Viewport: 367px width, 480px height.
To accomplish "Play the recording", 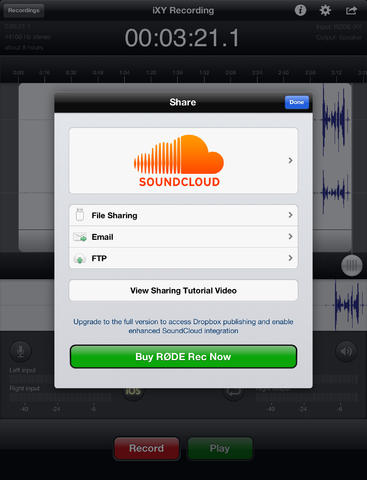I will click(x=220, y=448).
